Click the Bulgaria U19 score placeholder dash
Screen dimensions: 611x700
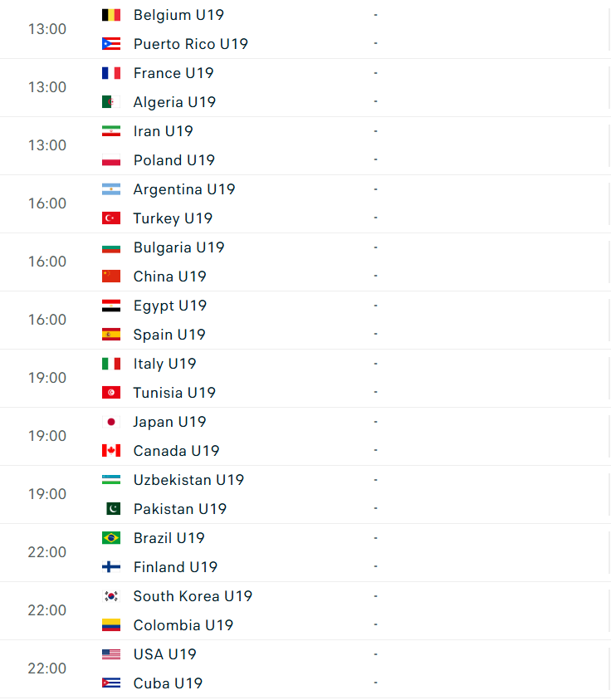coord(376,247)
